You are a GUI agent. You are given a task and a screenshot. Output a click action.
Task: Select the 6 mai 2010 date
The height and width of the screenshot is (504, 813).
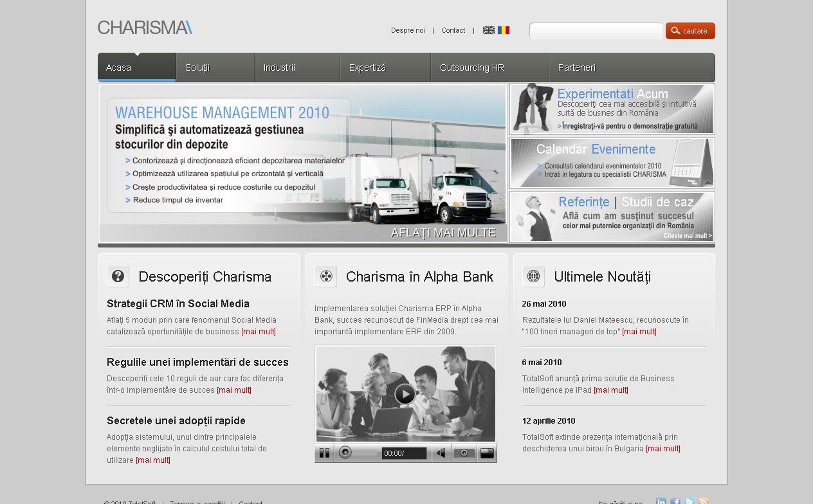pos(542,363)
